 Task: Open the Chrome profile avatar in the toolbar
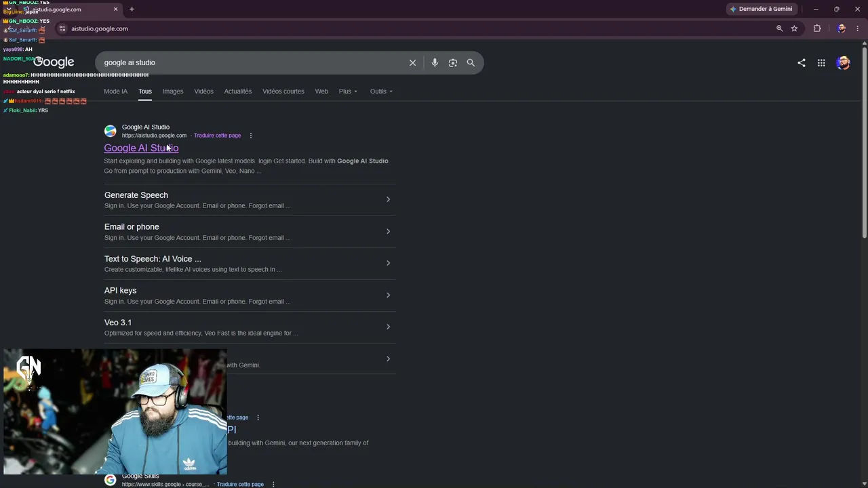(x=842, y=28)
